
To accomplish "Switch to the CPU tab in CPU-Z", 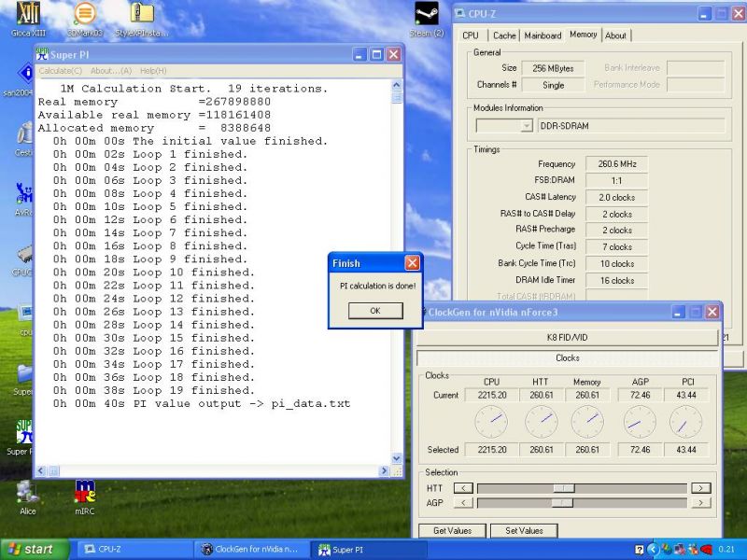I will point(471,35).
